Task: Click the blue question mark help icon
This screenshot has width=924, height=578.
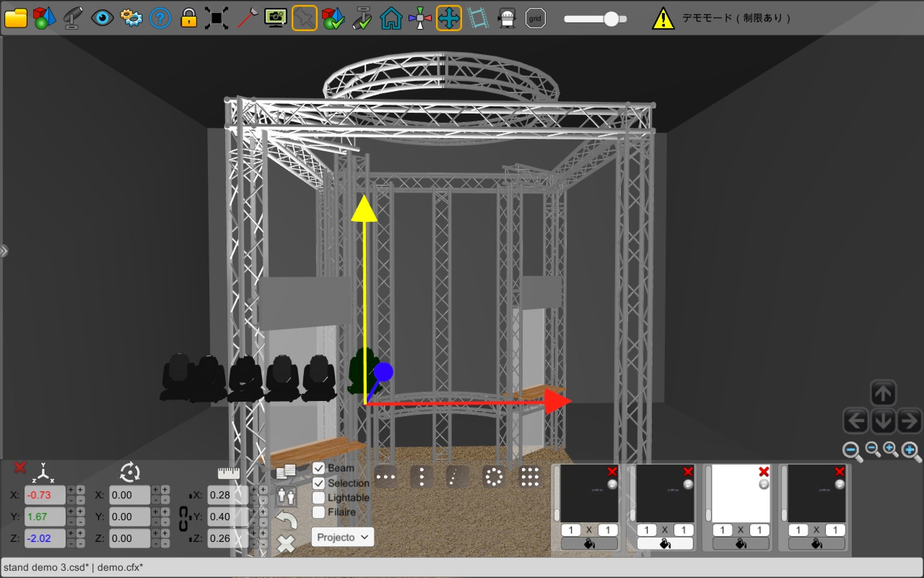Action: point(160,18)
